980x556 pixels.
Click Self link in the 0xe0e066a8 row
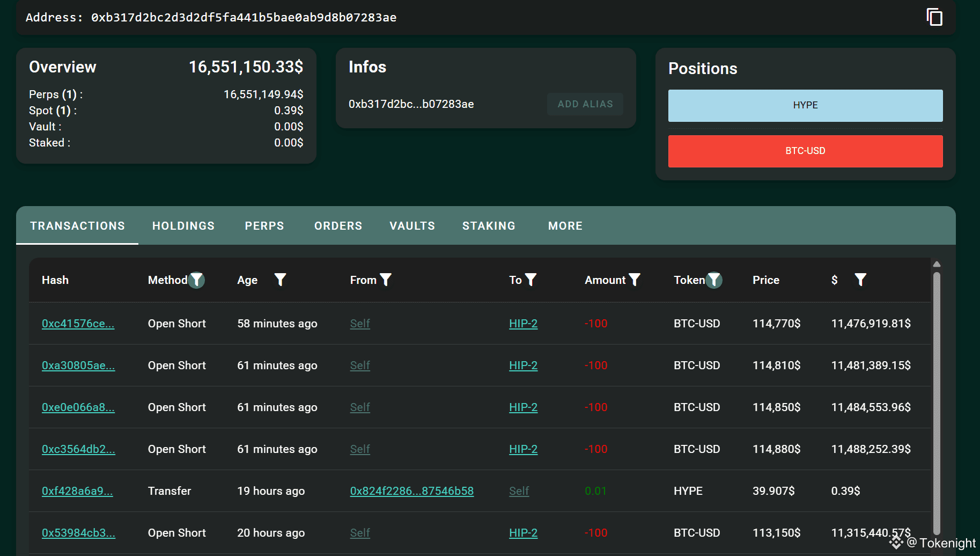360,407
